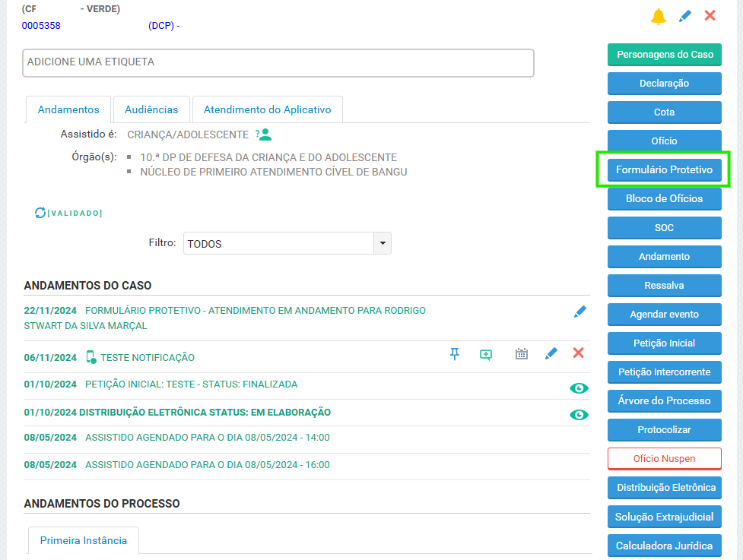Click the Ofício Nuspen button
743x560 pixels.
tap(664, 459)
